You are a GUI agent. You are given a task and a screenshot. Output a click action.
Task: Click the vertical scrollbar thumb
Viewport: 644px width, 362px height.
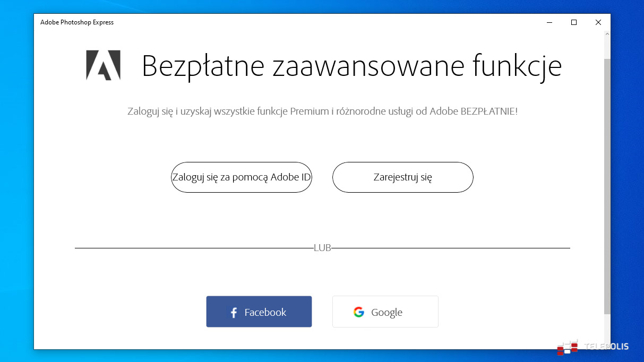point(607,186)
